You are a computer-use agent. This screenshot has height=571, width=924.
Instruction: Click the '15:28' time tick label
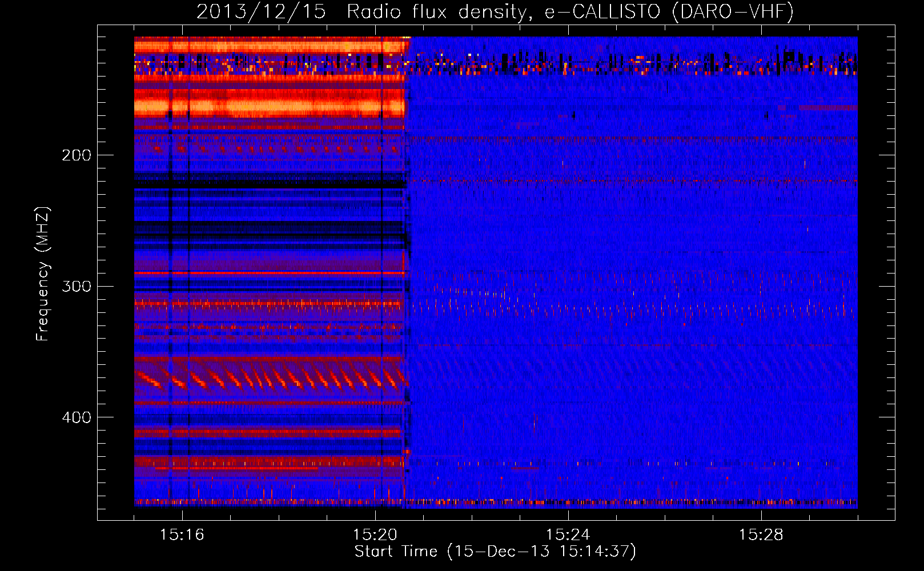761,534
